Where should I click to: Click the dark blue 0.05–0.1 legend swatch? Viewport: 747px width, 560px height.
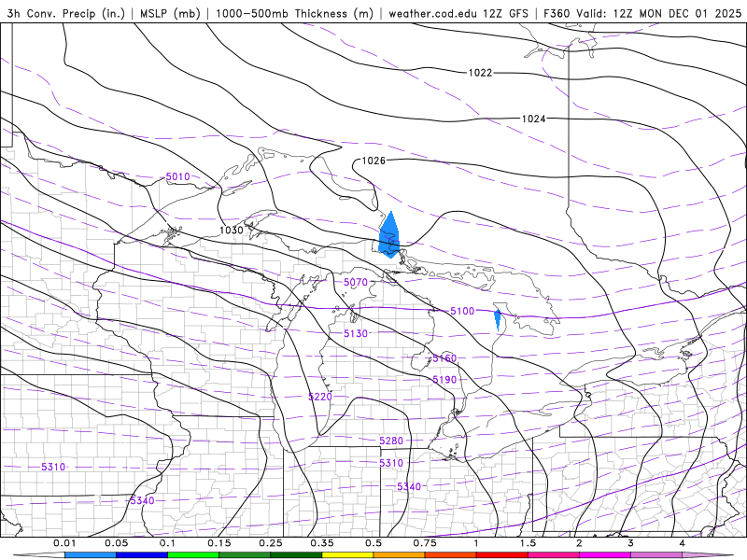tap(142, 555)
